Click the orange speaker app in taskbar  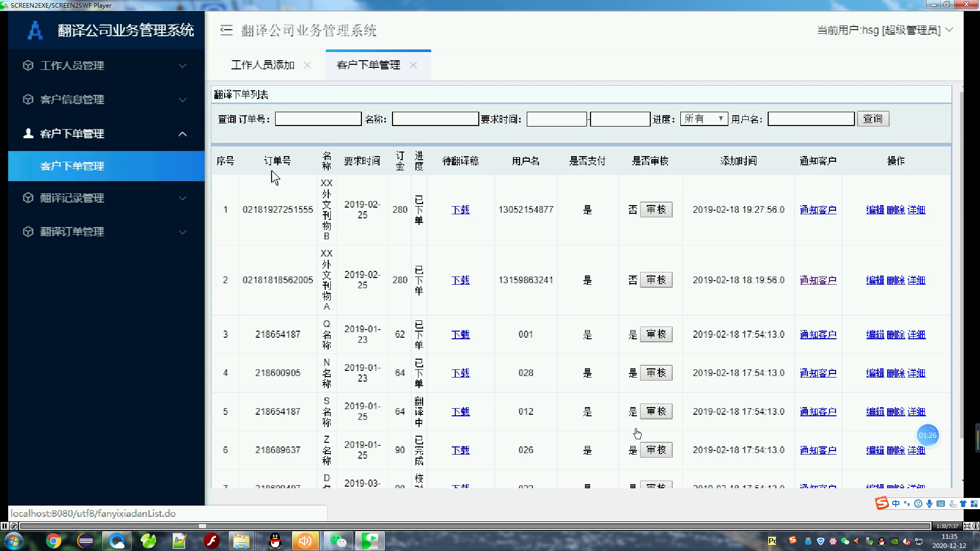(x=305, y=541)
